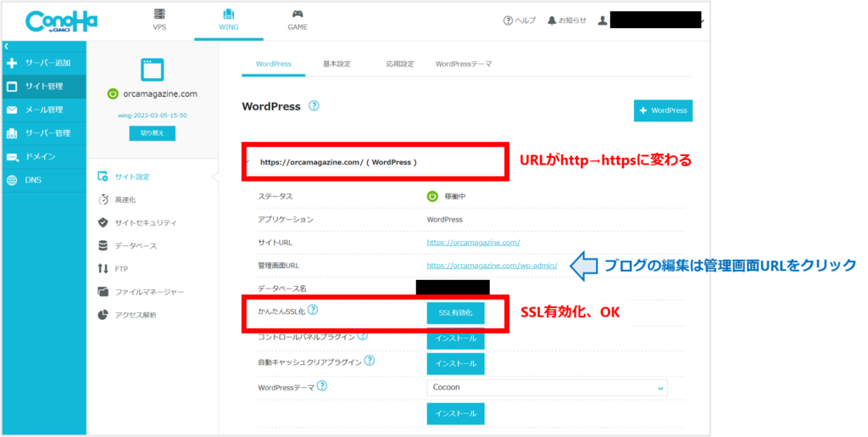Open the wp-admin 管理画面URL link
868x437 pixels.
[x=492, y=266]
